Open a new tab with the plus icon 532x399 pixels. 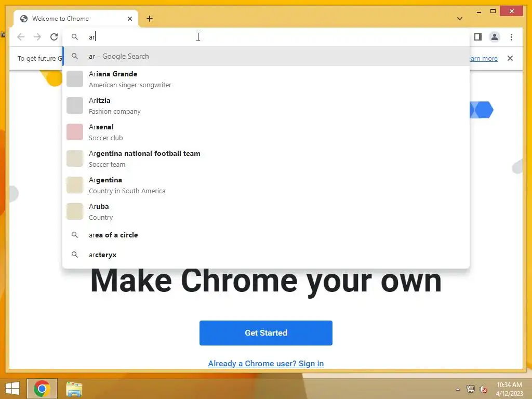pos(150,19)
